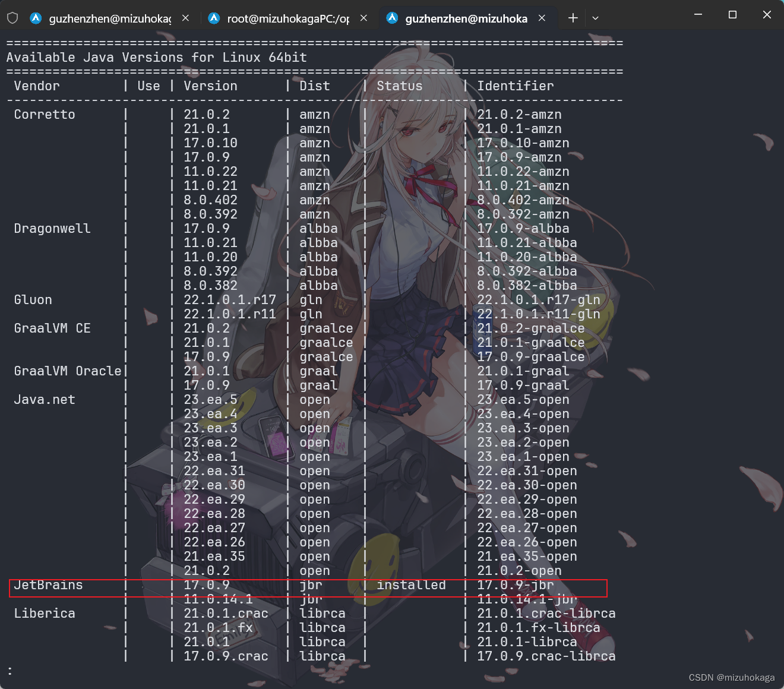784x689 pixels.
Task: Click identifier 17.0.9.crac-librca
Action: pyautogui.click(x=546, y=656)
